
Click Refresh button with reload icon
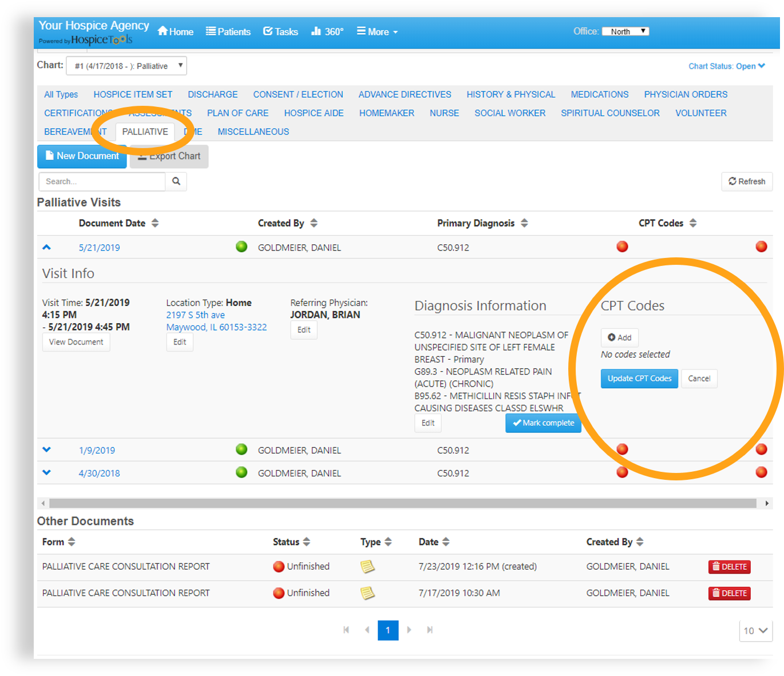click(x=747, y=181)
